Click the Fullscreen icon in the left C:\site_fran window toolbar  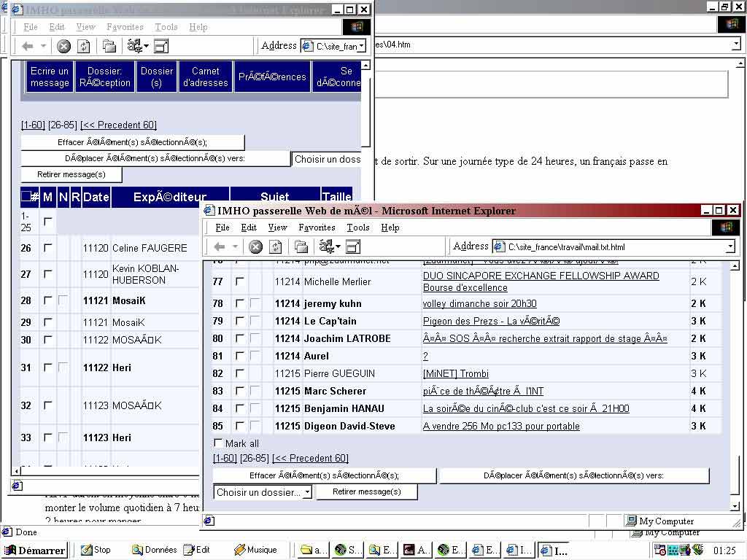click(x=161, y=46)
